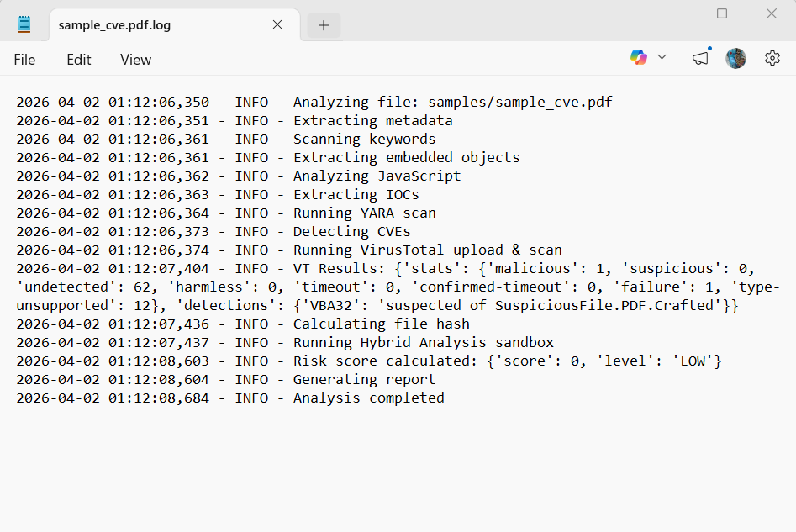Image resolution: width=796 pixels, height=532 pixels.
Task: Expand the Copilot dropdown chevron
Action: [662, 57]
